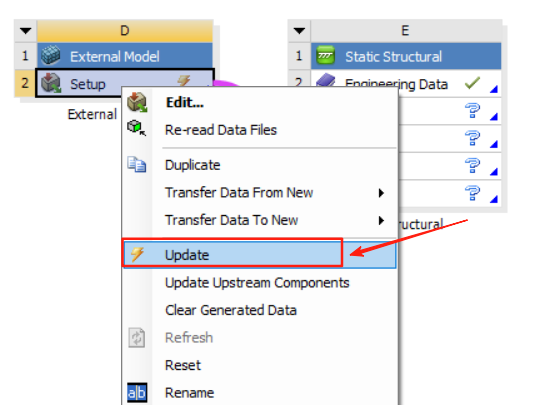Choose Reset from the context menu
This screenshot has width=536, height=405.
tap(183, 365)
